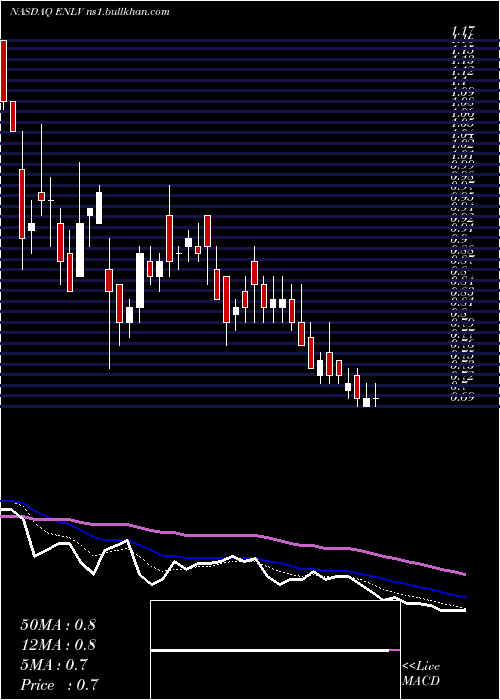Click the last candlestick on the chart
The height and width of the screenshot is (700, 500).
coord(376,395)
